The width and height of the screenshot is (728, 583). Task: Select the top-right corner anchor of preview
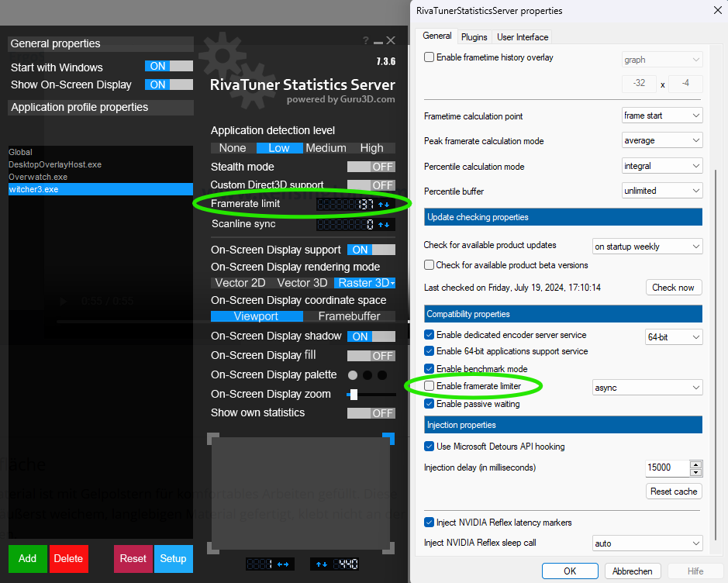click(388, 439)
